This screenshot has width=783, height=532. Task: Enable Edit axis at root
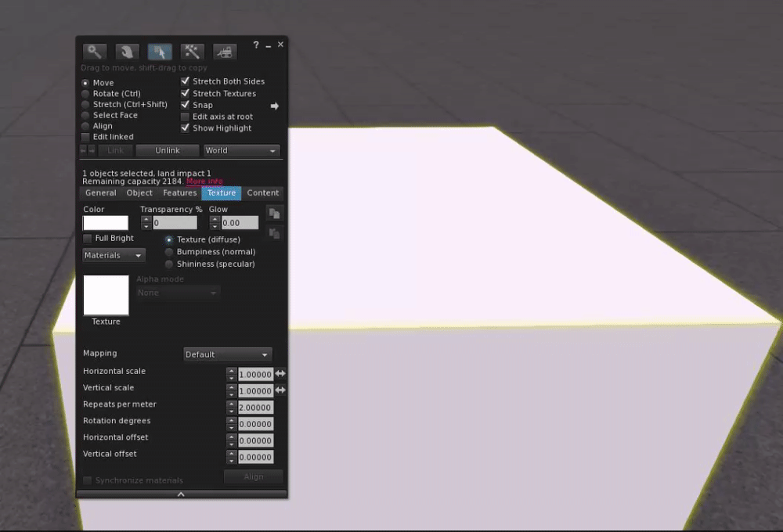tap(186, 117)
